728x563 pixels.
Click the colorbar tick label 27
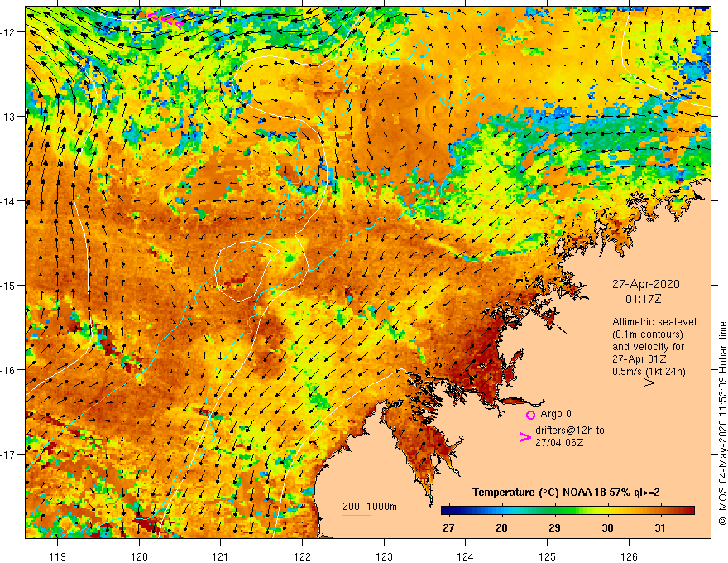(448, 527)
